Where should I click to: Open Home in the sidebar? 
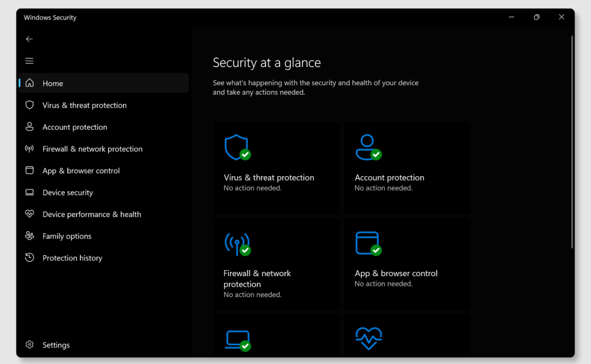[x=104, y=83]
